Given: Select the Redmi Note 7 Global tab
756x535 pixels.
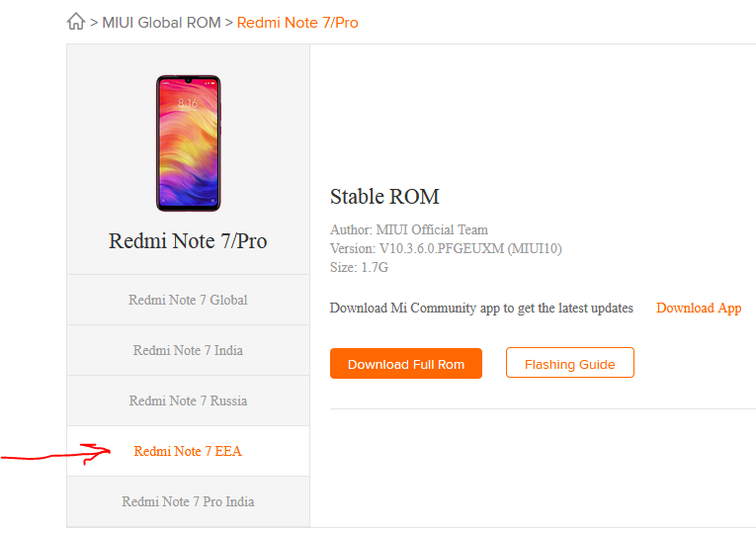Looking at the screenshot, I should pos(188,300).
